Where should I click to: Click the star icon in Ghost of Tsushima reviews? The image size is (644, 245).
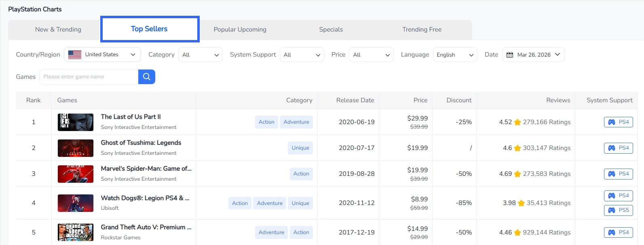point(517,148)
